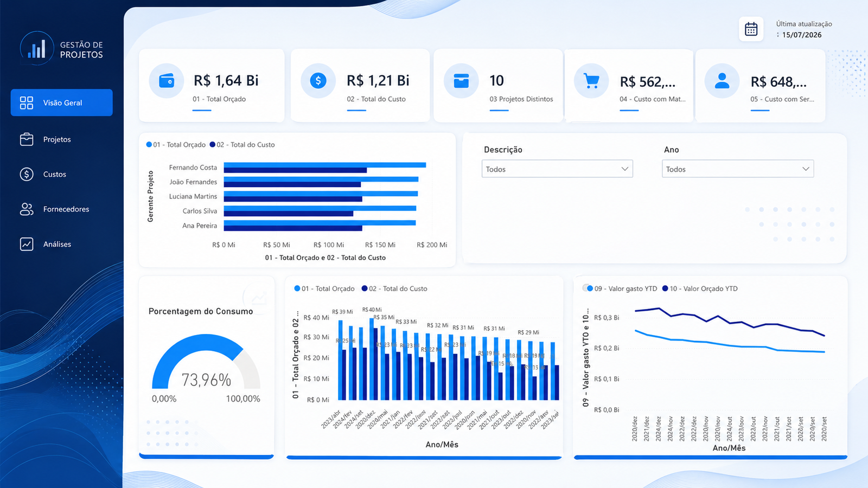Click the dollar coin icon on Total do Custo card
868x488 pixels.
click(318, 81)
